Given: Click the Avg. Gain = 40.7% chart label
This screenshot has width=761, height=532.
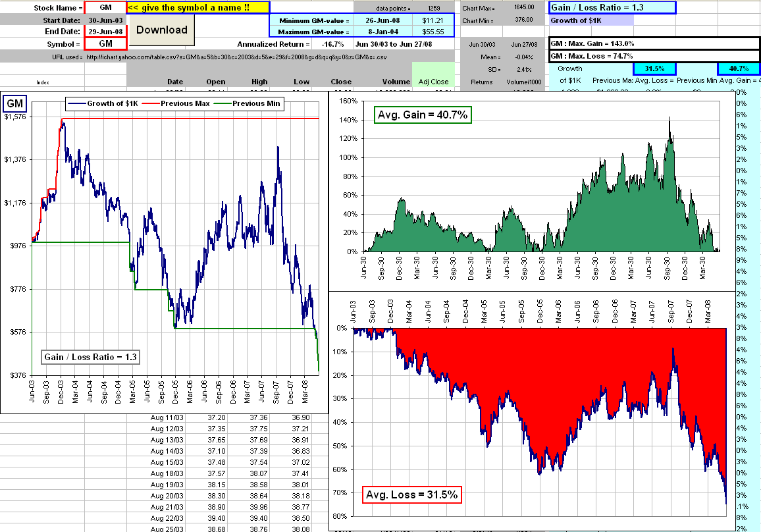Looking at the screenshot, I should click(422, 115).
